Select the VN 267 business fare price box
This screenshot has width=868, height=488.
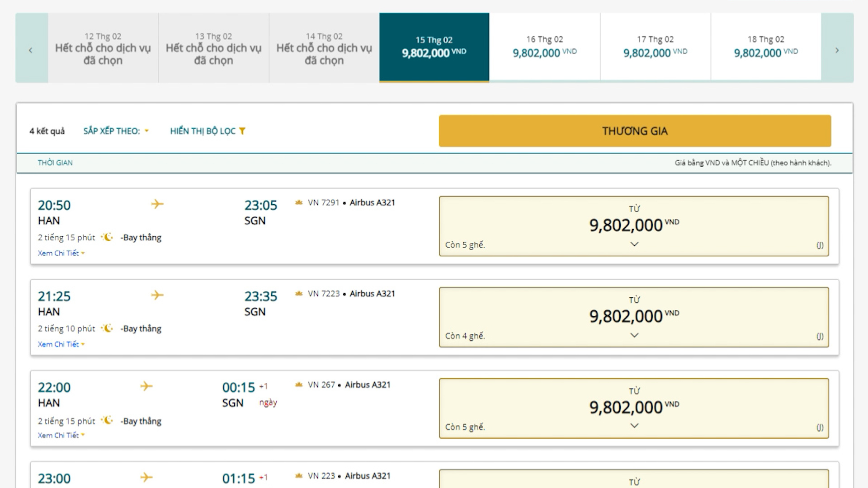click(x=634, y=408)
